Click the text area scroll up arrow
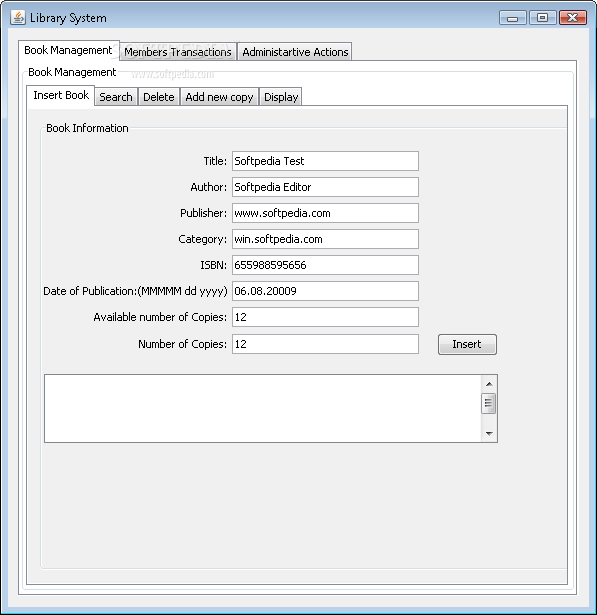The image size is (597, 615). click(x=489, y=384)
